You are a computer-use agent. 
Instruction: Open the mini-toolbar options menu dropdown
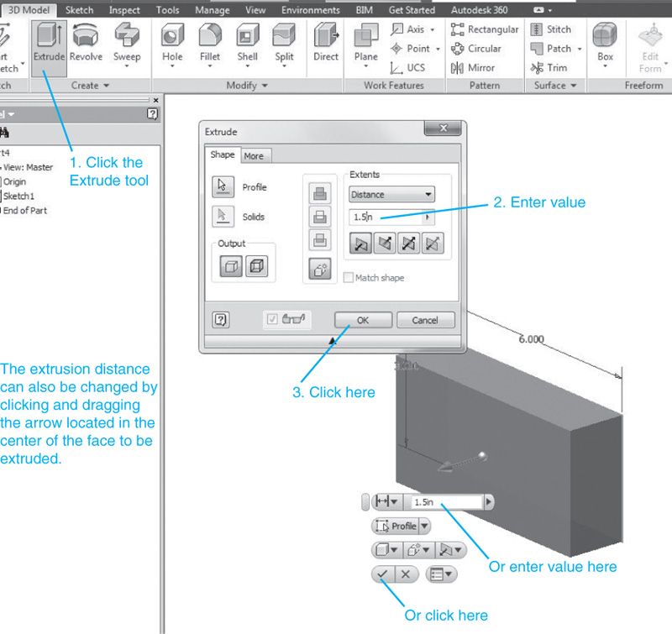[x=442, y=574]
